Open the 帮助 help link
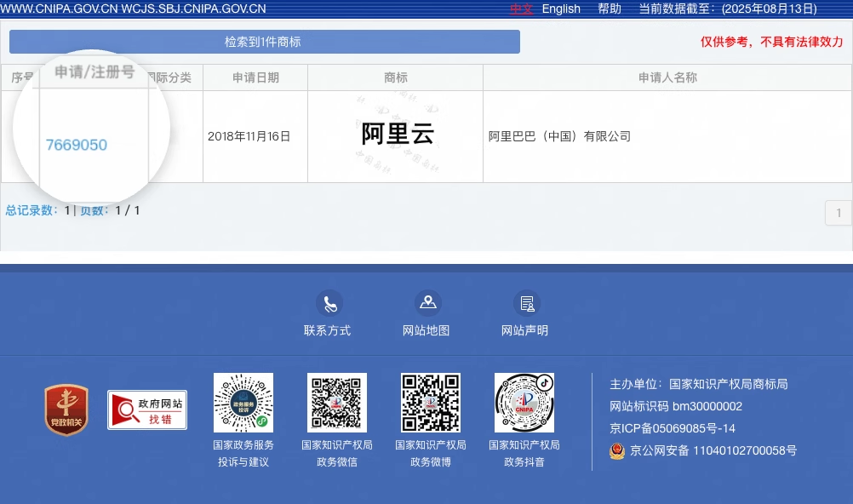The height and width of the screenshot is (504, 853). 610,9
